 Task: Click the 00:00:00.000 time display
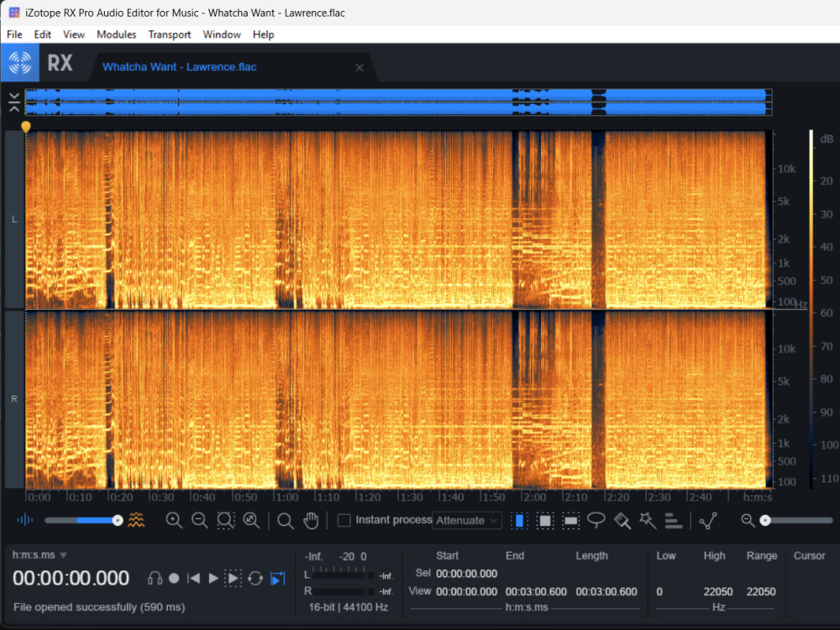pyautogui.click(x=71, y=578)
